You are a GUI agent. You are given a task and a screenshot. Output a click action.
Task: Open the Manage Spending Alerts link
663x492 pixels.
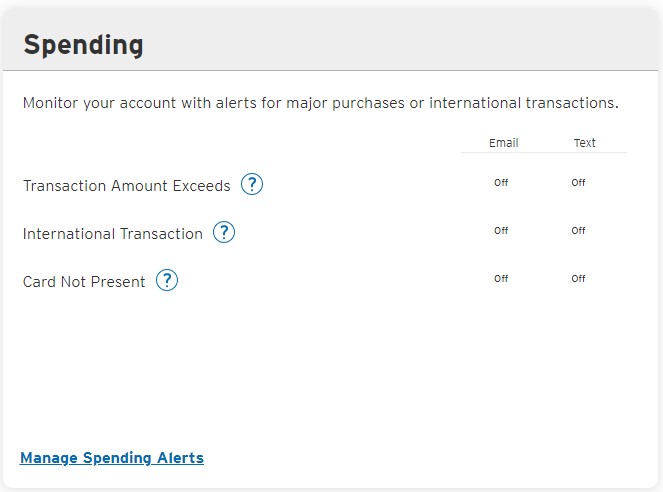click(112, 458)
